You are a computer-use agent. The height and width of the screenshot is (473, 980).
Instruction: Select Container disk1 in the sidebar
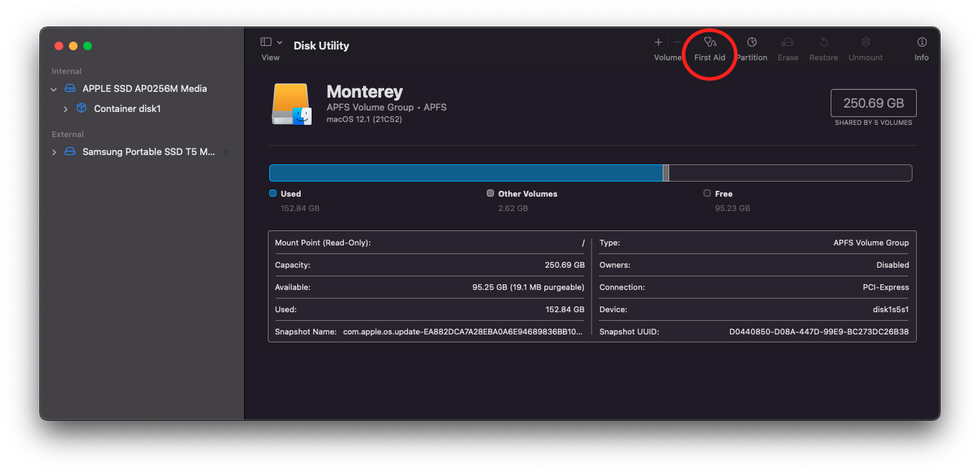click(x=127, y=108)
